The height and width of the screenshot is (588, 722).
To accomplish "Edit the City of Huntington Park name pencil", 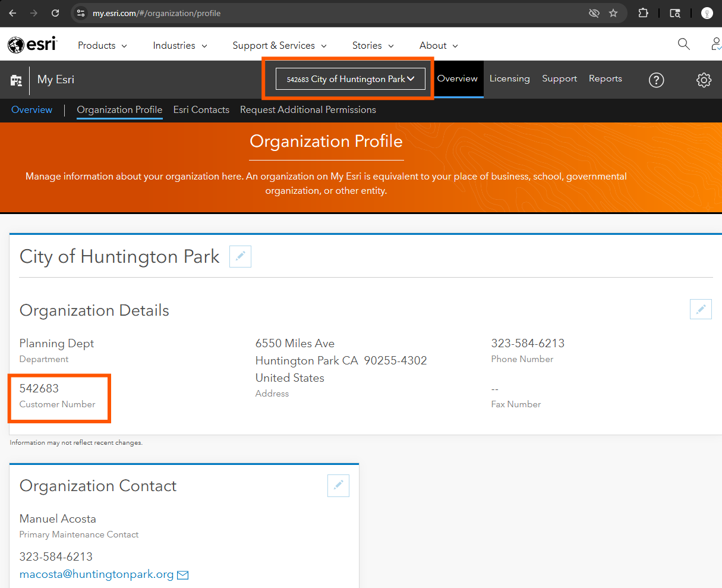I will 240,256.
